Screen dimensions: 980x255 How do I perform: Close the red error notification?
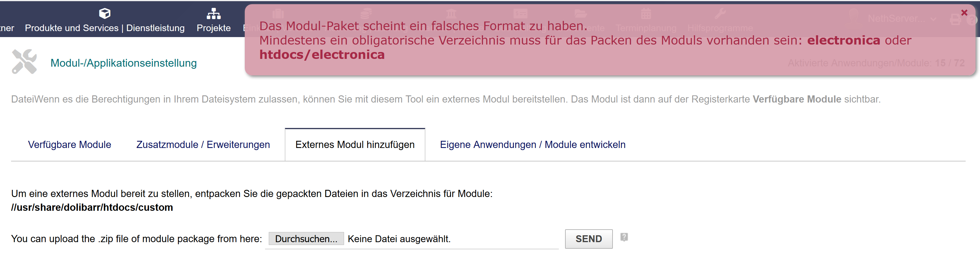tap(964, 13)
